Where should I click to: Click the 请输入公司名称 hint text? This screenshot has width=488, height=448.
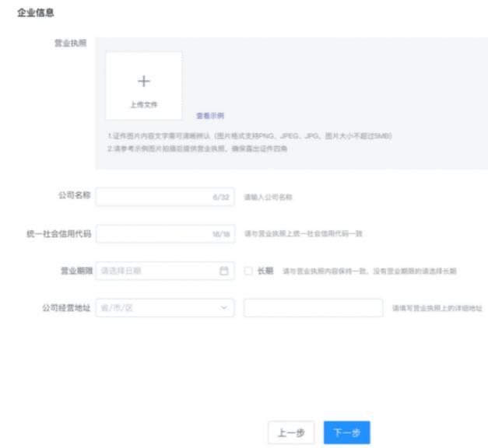[269, 198]
